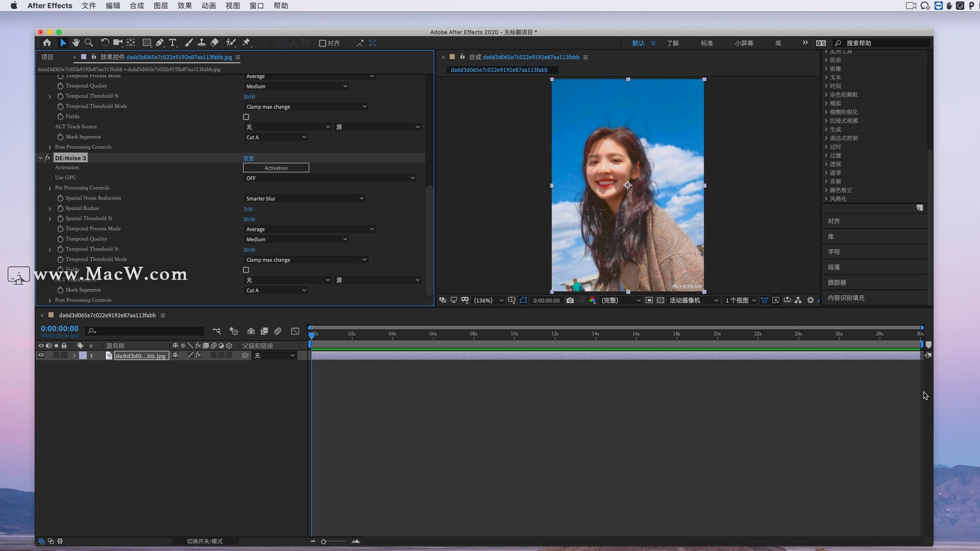Open lower Temporal Quality Medium dropdown
Image resolution: width=980 pixels, height=551 pixels.
coord(296,239)
